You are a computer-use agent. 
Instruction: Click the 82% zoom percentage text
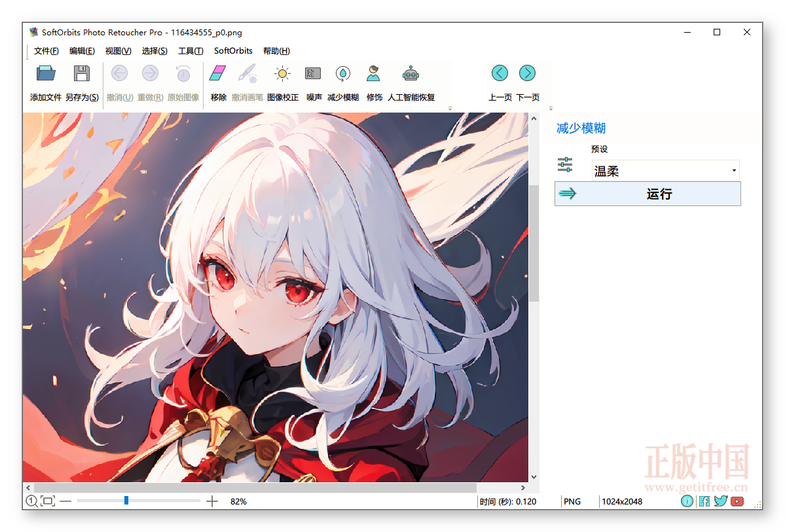[x=238, y=501]
